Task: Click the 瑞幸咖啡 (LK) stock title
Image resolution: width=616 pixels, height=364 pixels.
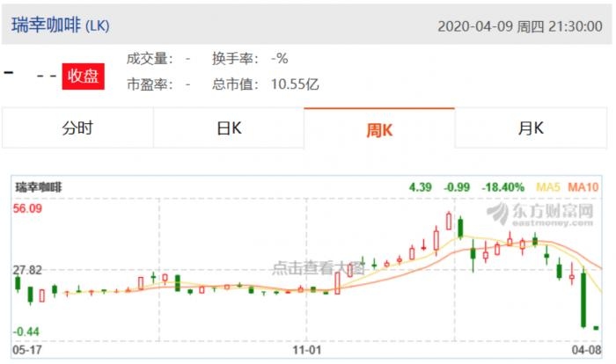Action: pyautogui.click(x=61, y=25)
